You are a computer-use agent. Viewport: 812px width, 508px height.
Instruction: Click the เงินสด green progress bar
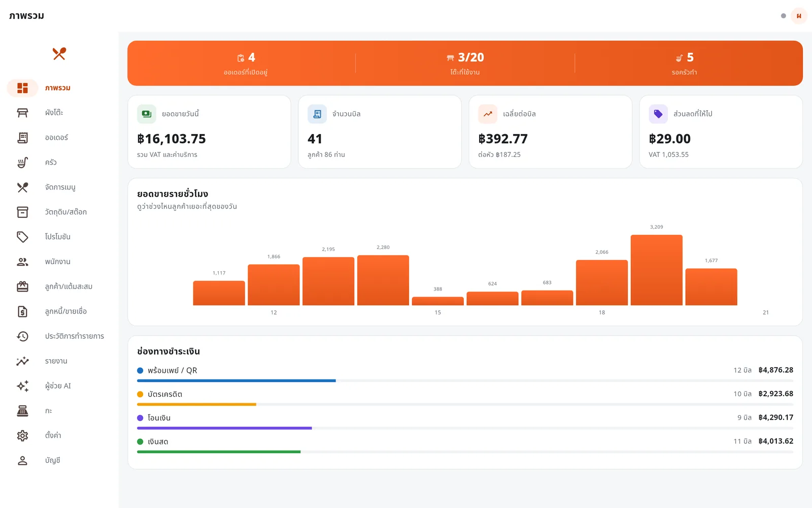(219, 452)
